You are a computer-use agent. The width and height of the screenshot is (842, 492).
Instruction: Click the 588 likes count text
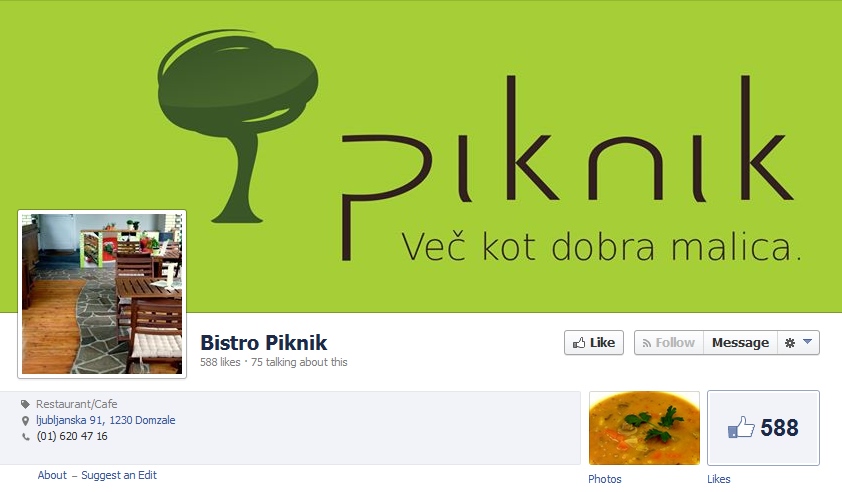(x=220, y=362)
